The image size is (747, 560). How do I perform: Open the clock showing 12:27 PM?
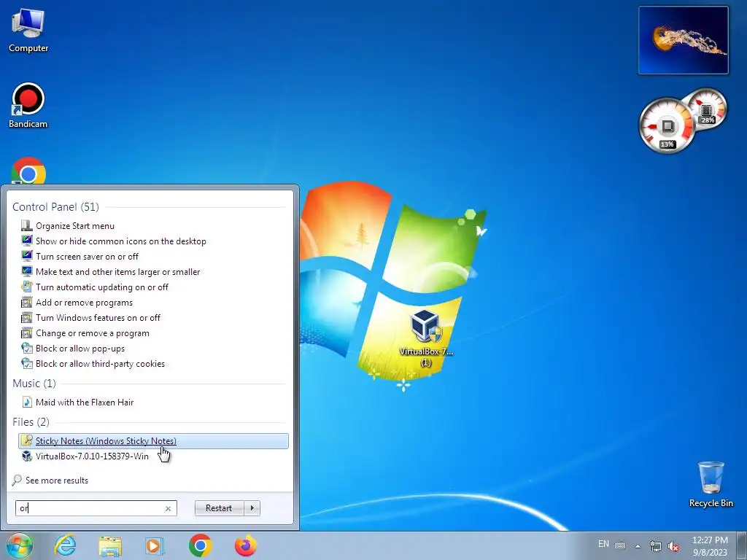(710, 545)
